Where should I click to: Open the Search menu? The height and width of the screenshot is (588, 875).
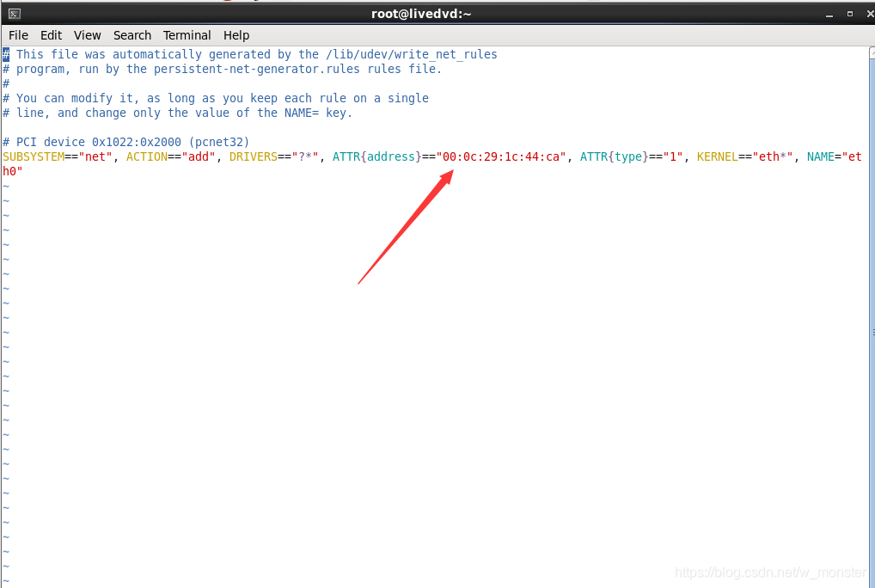coord(132,35)
